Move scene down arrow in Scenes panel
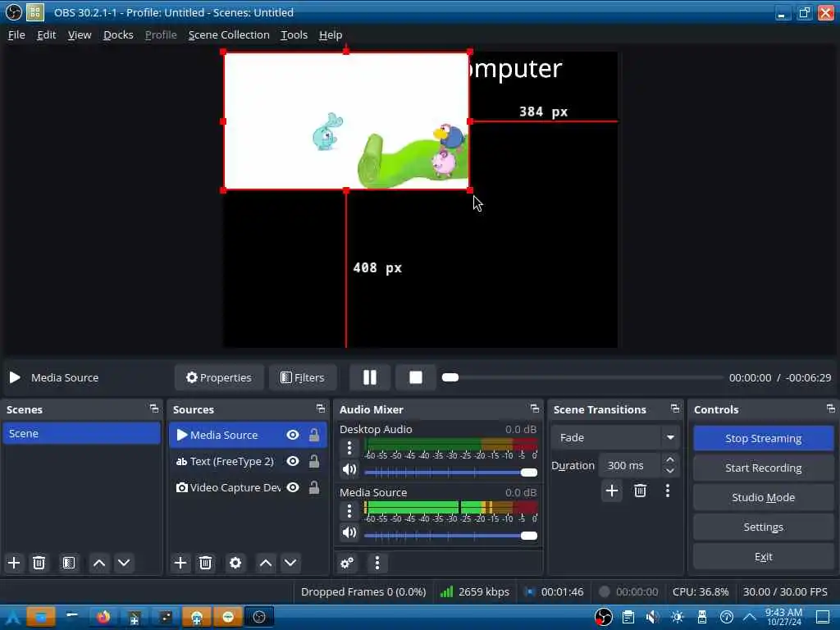This screenshot has width=840, height=630. point(124,563)
